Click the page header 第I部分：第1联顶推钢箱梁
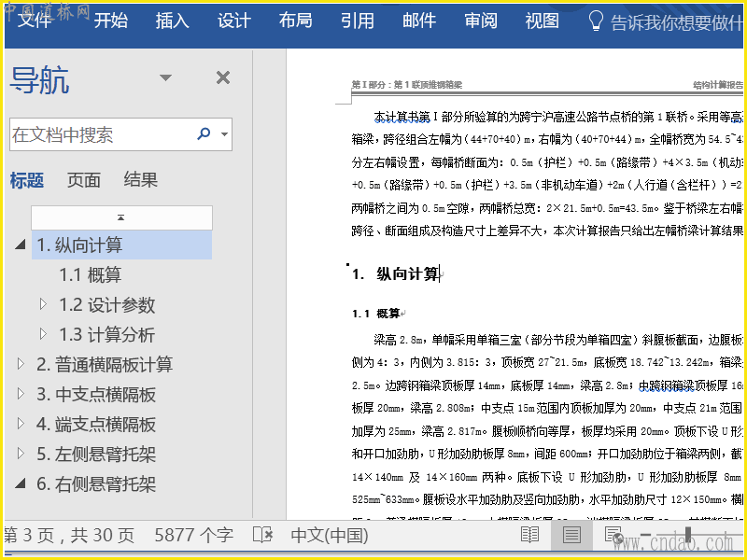The height and width of the screenshot is (560, 747). coord(407,85)
